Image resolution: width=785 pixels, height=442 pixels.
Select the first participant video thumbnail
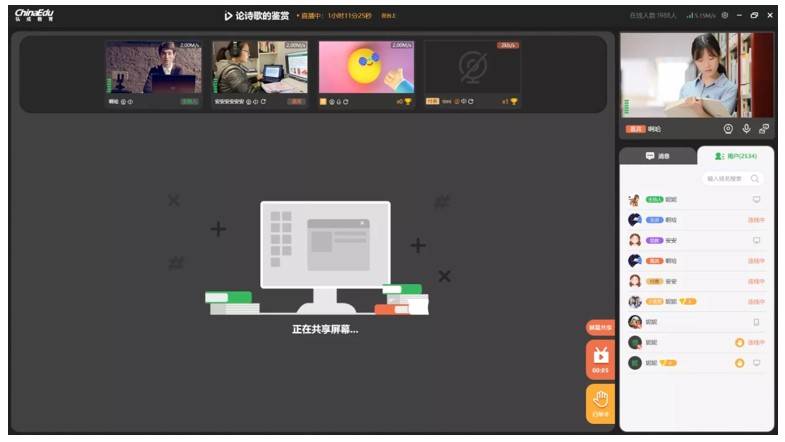tap(153, 68)
